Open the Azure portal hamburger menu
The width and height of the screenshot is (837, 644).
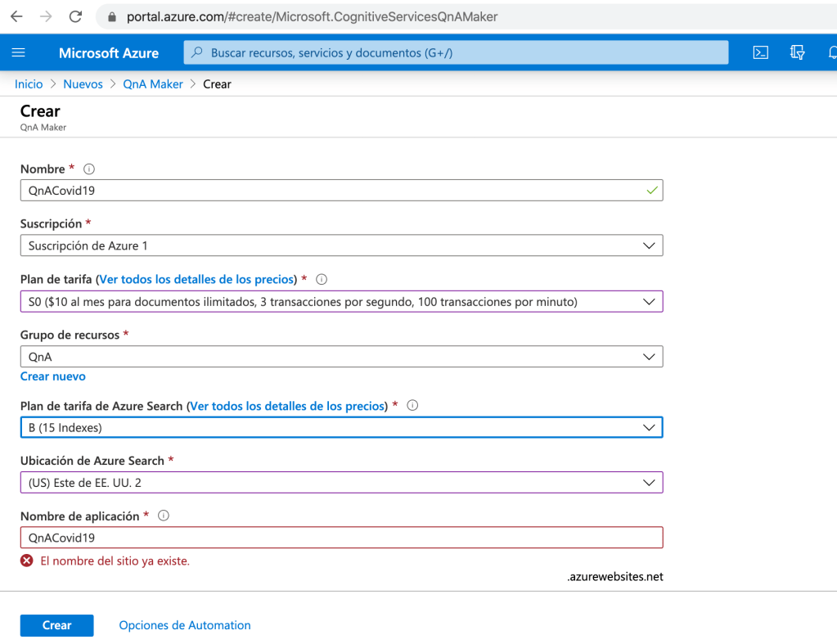[x=18, y=52]
